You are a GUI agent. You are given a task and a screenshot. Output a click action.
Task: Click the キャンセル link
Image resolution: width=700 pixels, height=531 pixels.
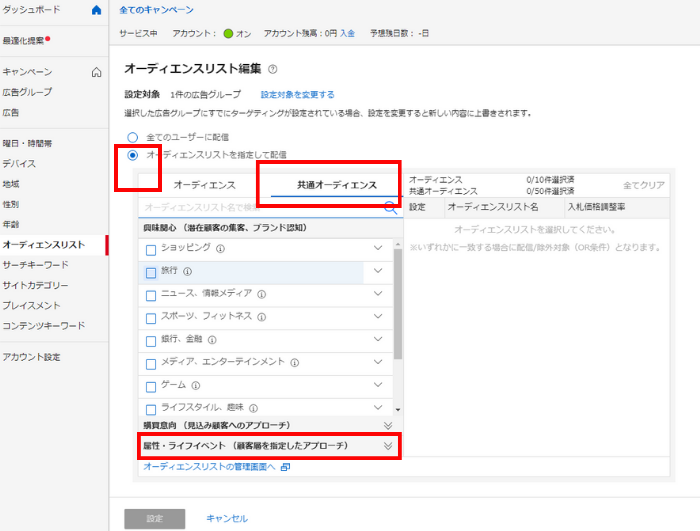click(x=227, y=518)
